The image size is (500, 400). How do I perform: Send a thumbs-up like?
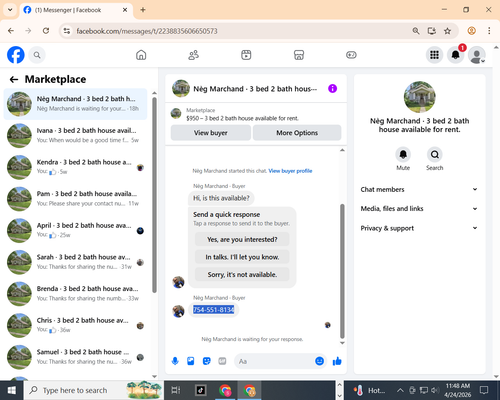point(337,361)
